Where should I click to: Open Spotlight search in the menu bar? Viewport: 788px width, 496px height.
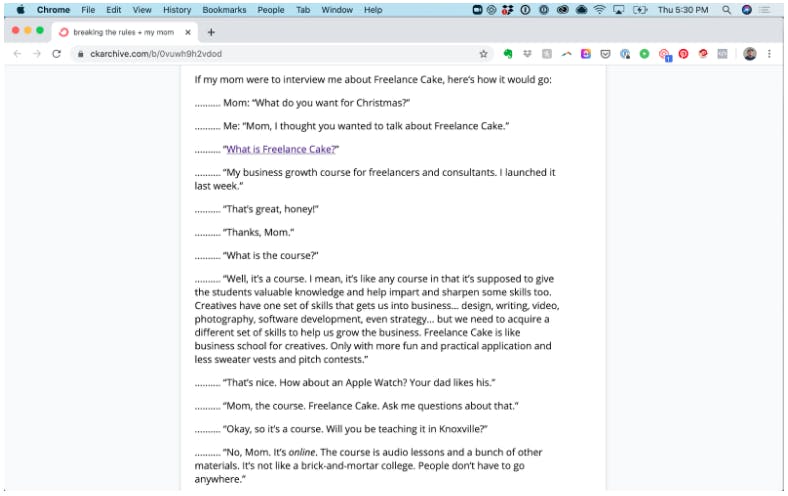(726, 10)
